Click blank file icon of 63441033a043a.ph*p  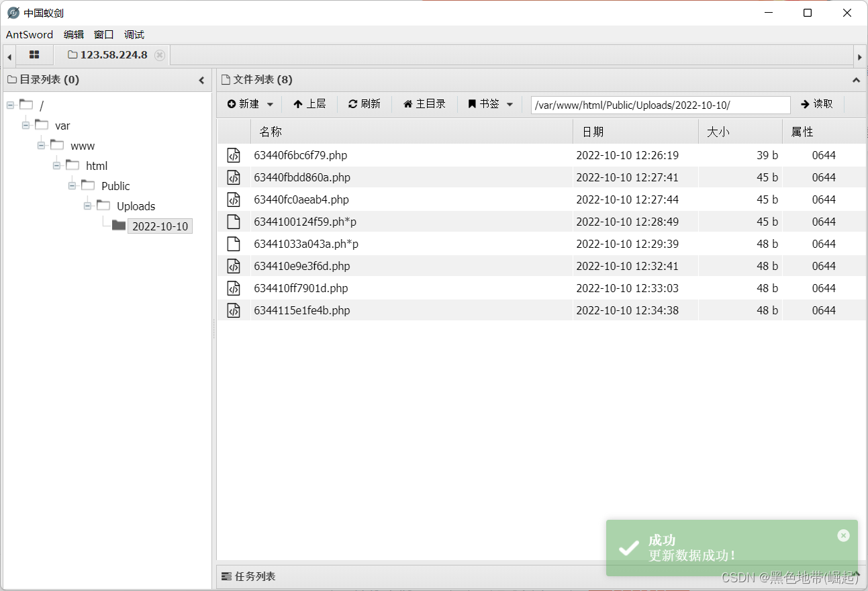click(233, 244)
